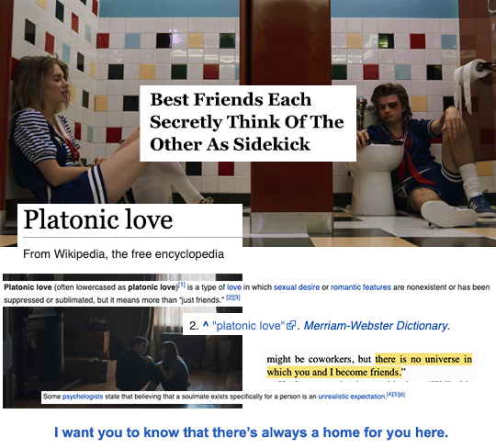Click the "Best Friends Each Secretly Think" headline
Viewport: 496px width, 448px height.
point(247,122)
